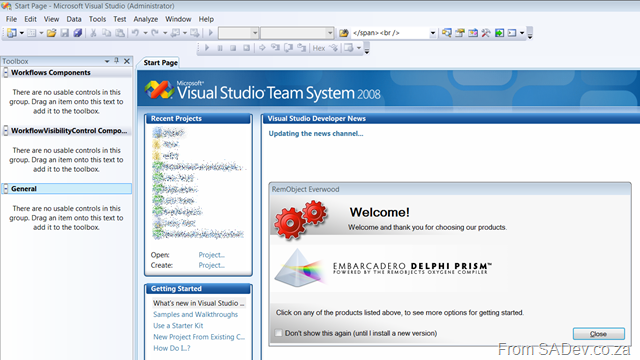Click 'Samples and Walkthroughs' link

pos(196,314)
